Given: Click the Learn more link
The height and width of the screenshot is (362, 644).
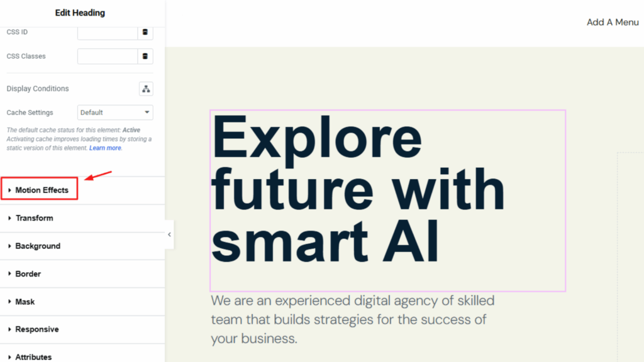Looking at the screenshot, I should coord(105,148).
